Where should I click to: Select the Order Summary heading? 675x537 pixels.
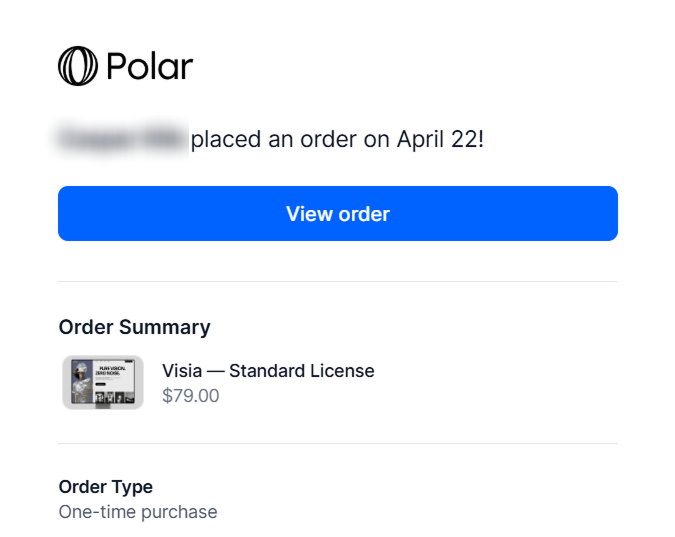[135, 327]
